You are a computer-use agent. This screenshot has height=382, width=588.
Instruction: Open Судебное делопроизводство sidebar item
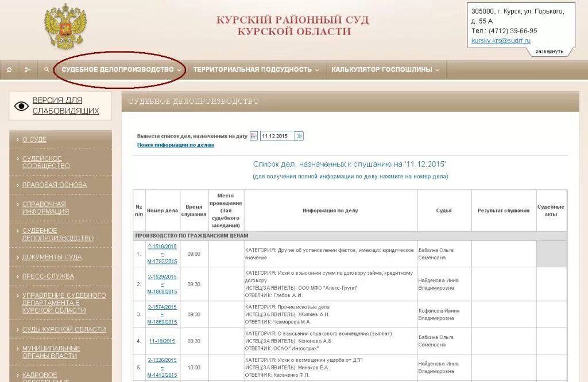coord(58,235)
